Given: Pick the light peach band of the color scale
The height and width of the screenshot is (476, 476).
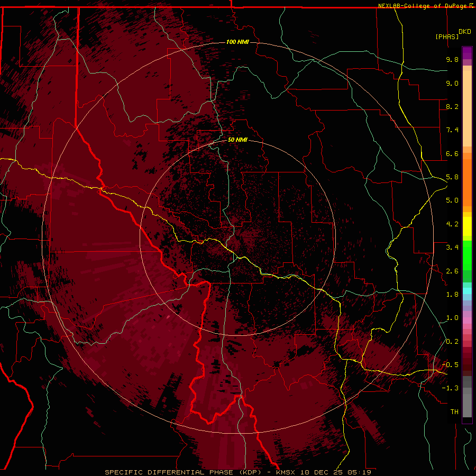Looking at the screenshot, I should pyautogui.click(x=467, y=108).
